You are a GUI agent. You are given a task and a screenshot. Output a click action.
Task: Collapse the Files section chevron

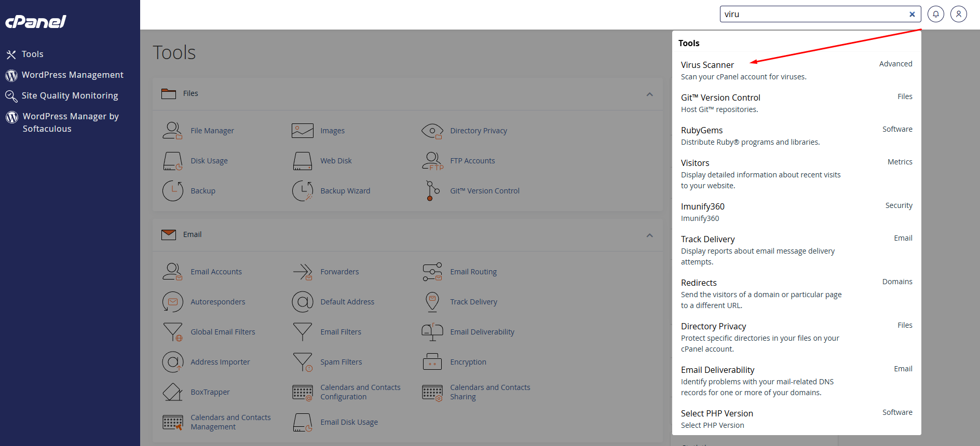tap(649, 94)
